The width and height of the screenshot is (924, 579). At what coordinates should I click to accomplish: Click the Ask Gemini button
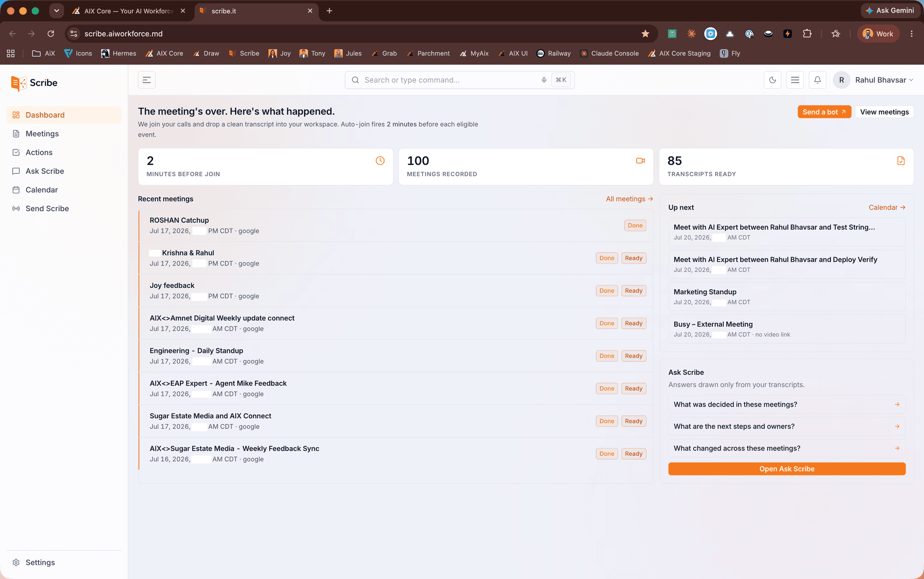[x=890, y=11]
